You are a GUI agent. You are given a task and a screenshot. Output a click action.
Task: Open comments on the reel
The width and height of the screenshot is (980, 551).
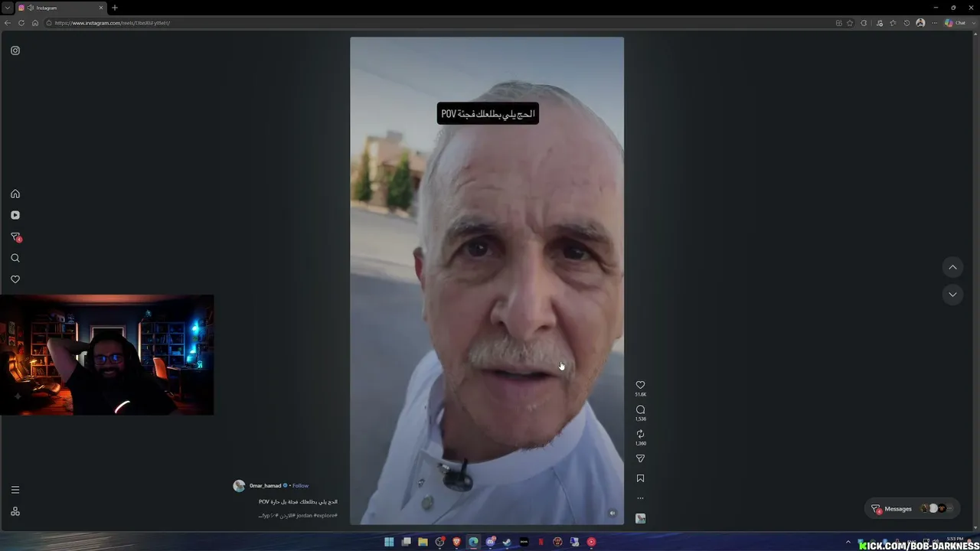tap(641, 409)
